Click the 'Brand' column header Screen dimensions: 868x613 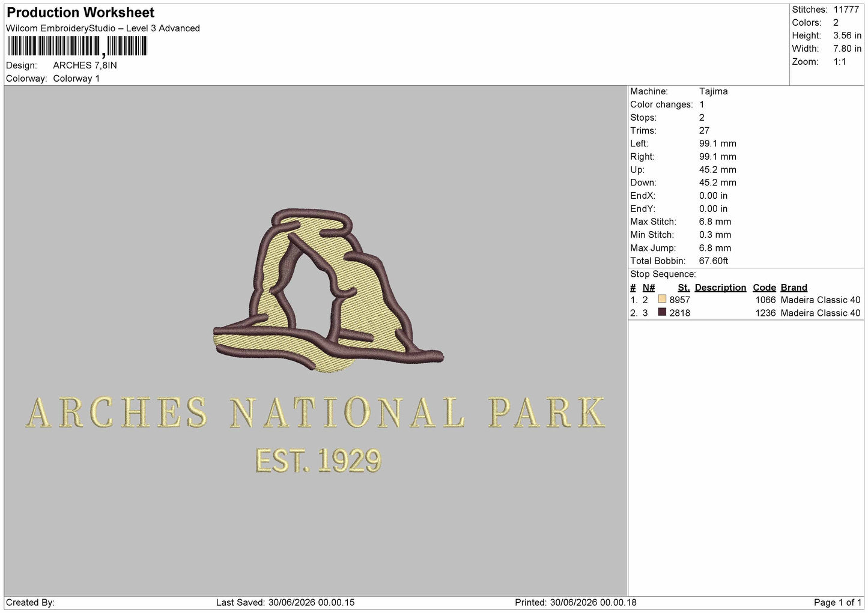[x=794, y=288]
